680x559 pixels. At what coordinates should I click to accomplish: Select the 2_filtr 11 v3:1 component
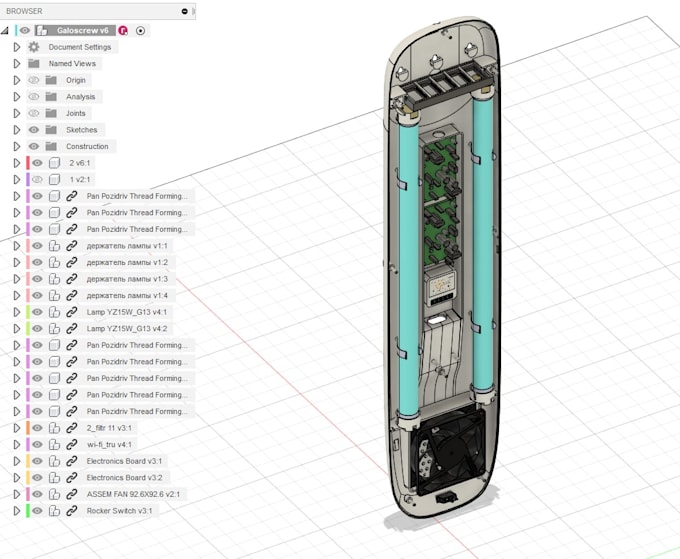[109, 428]
